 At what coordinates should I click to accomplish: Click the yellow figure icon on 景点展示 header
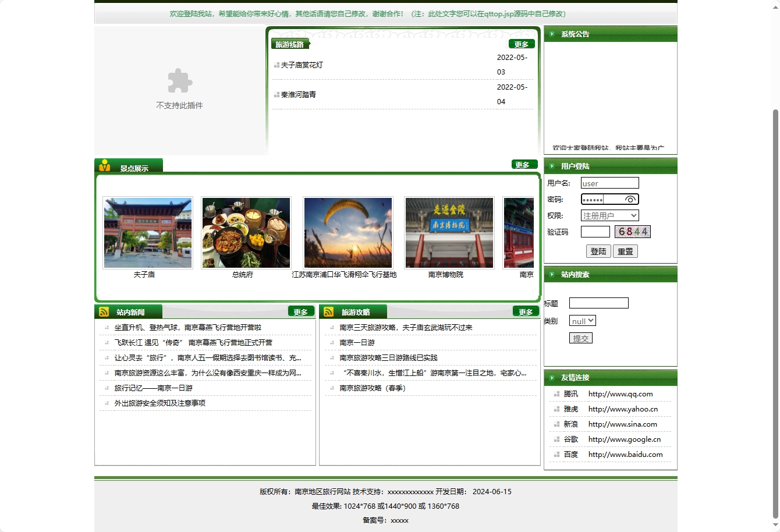coord(104,165)
